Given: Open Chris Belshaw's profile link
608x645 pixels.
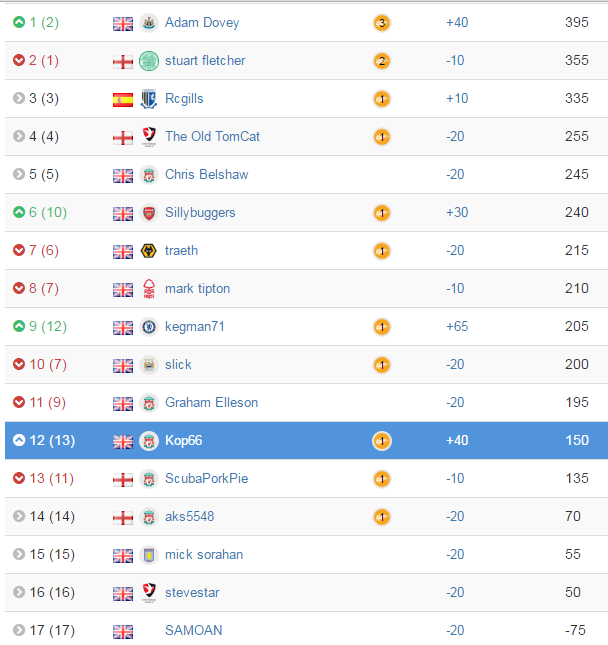Looking at the screenshot, I should click(207, 174).
